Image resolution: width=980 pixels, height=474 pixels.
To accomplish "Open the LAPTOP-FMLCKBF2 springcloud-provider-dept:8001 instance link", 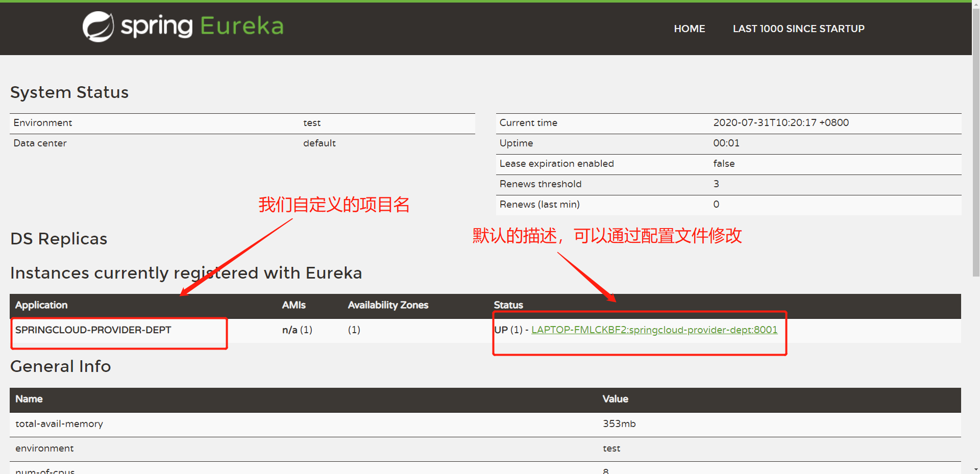I will tap(654, 330).
